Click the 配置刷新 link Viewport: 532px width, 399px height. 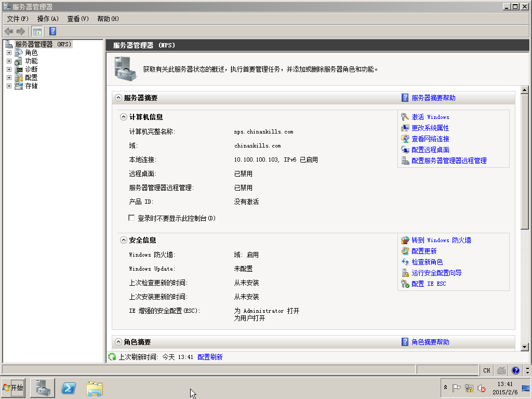pos(210,357)
